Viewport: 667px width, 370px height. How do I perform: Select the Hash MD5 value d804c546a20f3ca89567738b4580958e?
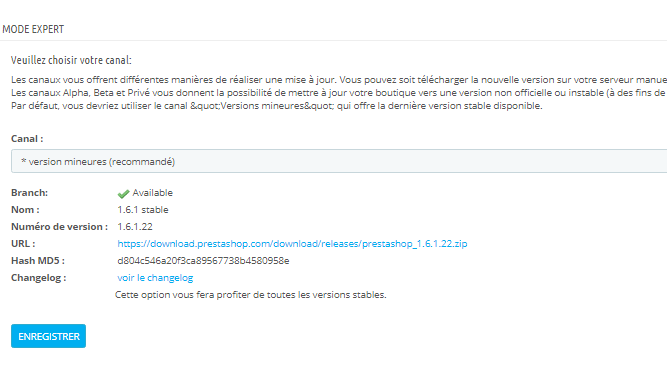pos(203,261)
